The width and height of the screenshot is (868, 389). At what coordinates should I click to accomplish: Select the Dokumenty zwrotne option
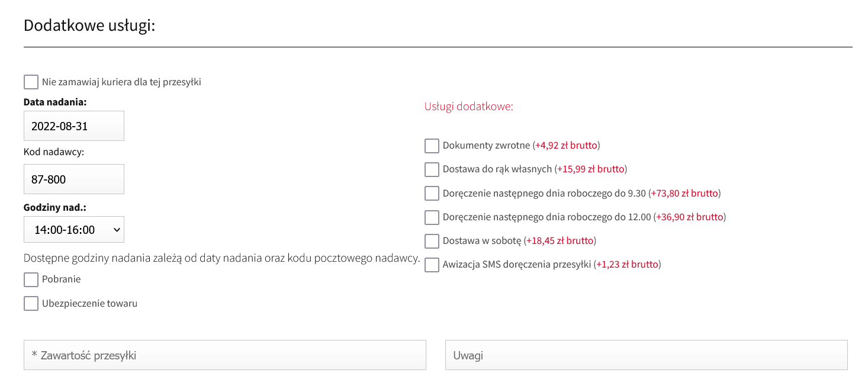432,146
